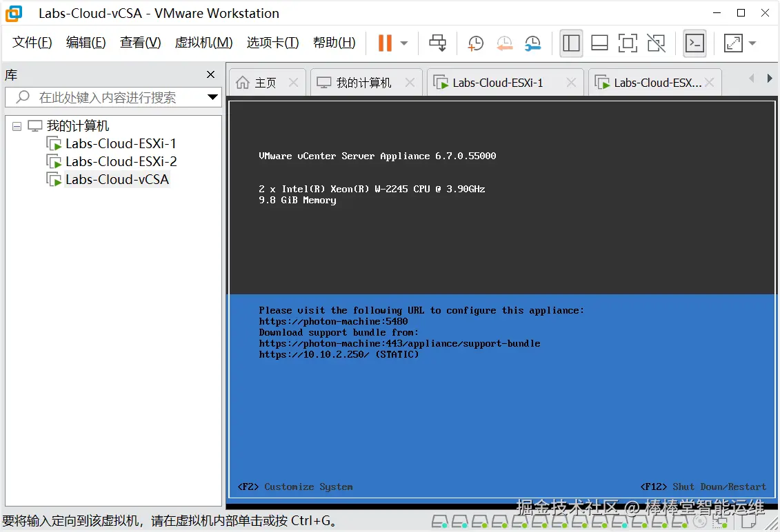Open the 选项卡(T) menu
The width and height of the screenshot is (780, 532).
pyautogui.click(x=272, y=43)
